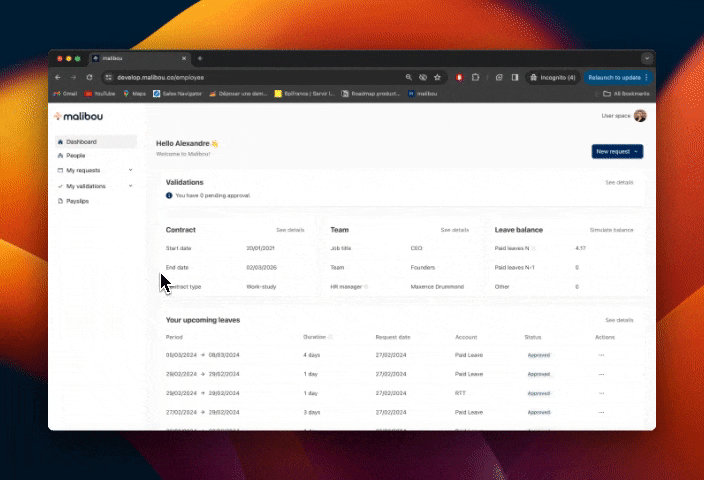The height and width of the screenshot is (480, 704).
Task: Click See details in the Team card
Action: tap(454, 230)
